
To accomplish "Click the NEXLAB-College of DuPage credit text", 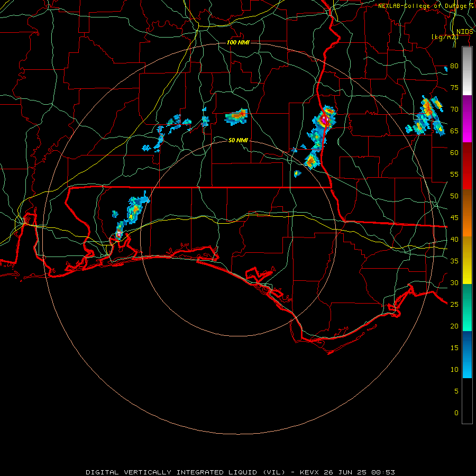I will 425,6.
